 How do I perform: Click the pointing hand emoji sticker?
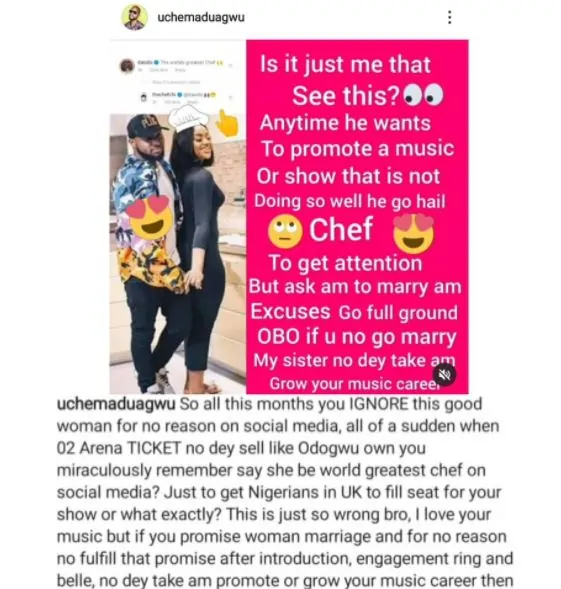227,122
